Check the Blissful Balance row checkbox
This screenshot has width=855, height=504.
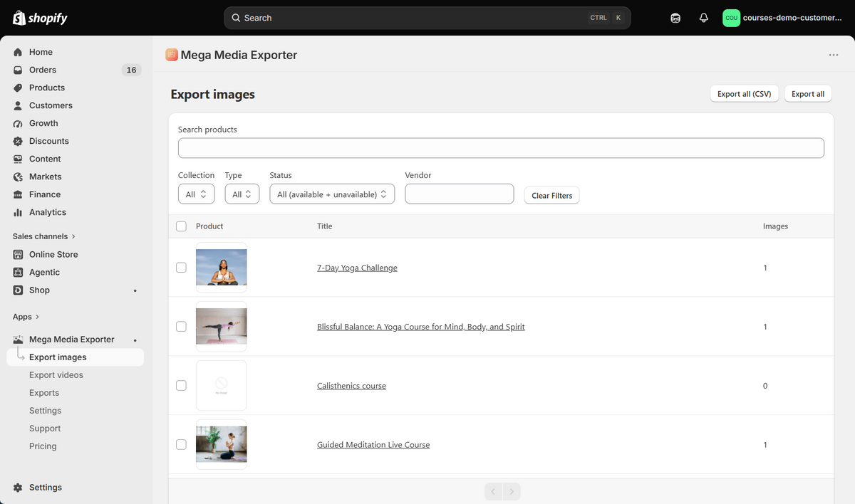(181, 327)
